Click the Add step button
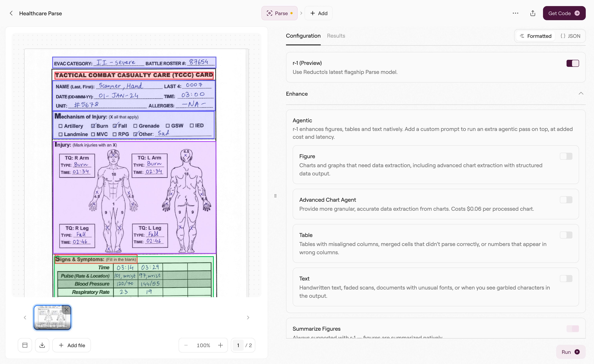 point(318,13)
